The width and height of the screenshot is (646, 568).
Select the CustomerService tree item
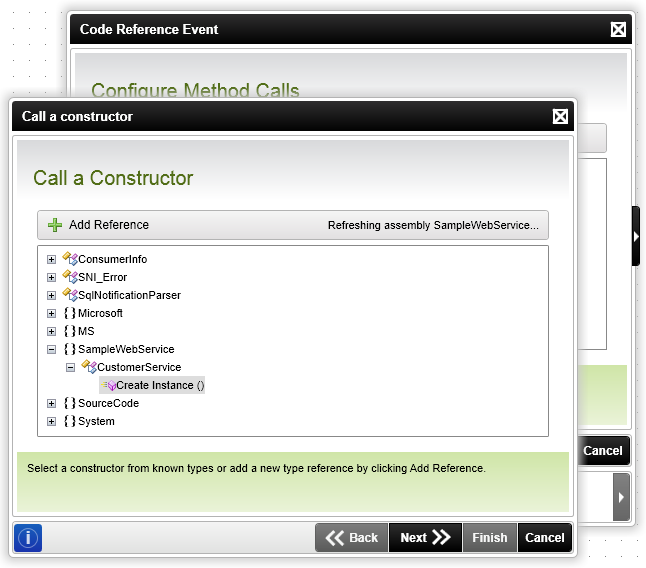click(x=139, y=367)
